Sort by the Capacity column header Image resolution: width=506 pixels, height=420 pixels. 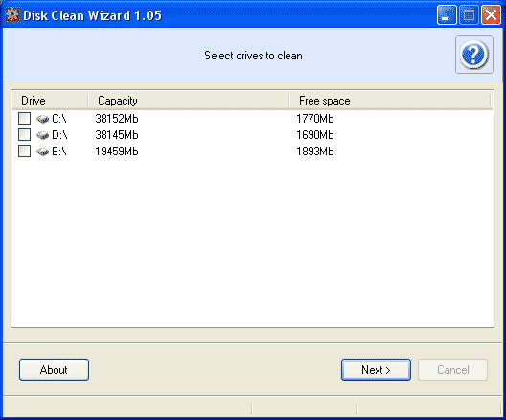coord(189,101)
